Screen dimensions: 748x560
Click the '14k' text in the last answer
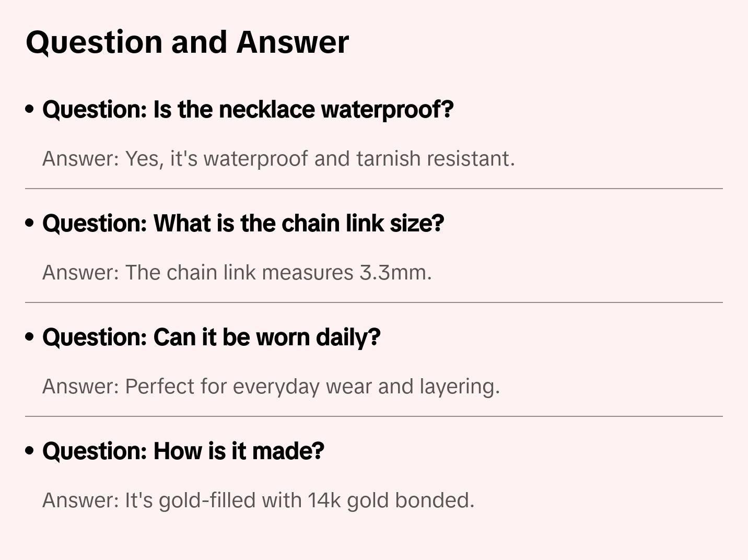pyautogui.click(x=324, y=500)
